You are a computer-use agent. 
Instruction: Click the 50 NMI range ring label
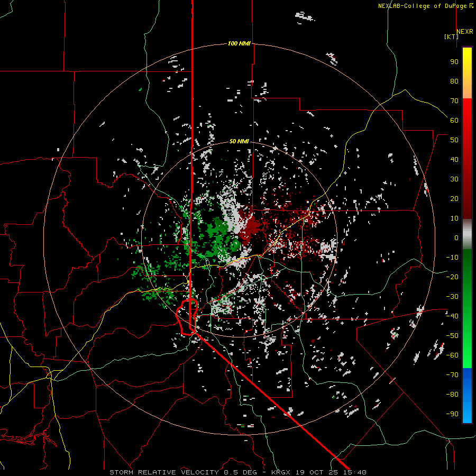239,141
